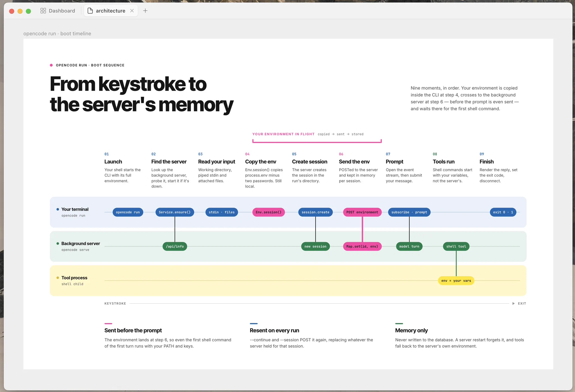Click the Dashboard grid icon

tap(43, 11)
